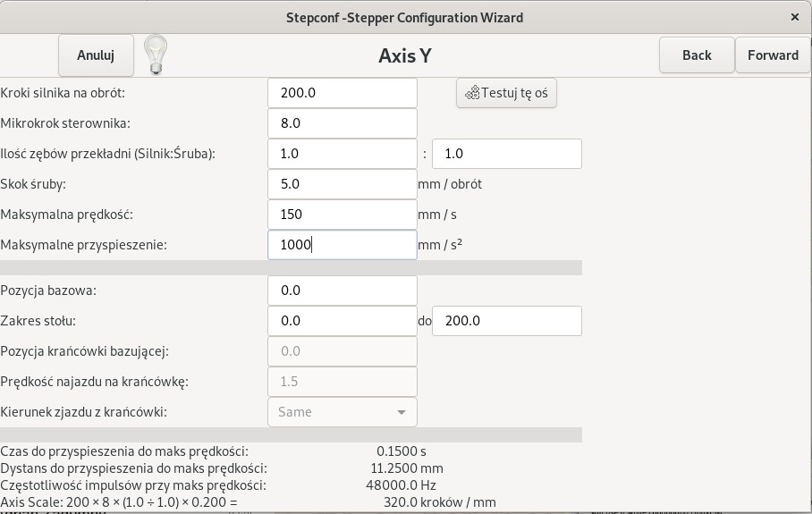Edit the Pozycja bazowa field
The height and width of the screenshot is (514, 812).
pos(343,291)
